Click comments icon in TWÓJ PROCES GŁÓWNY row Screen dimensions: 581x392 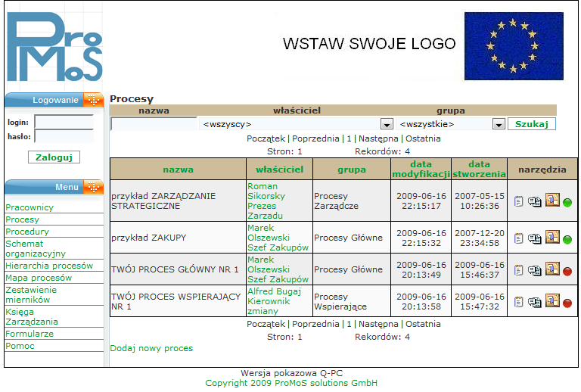(x=534, y=270)
